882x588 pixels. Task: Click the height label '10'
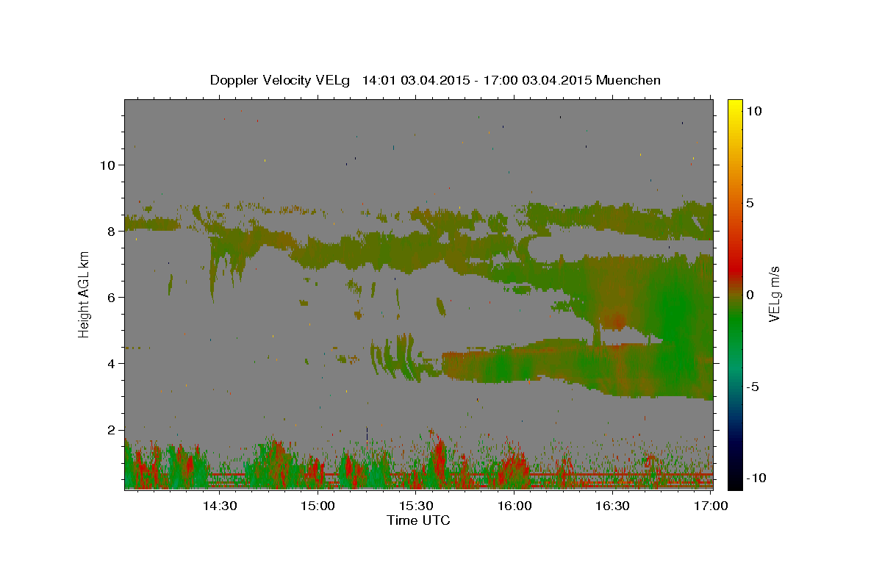107,165
